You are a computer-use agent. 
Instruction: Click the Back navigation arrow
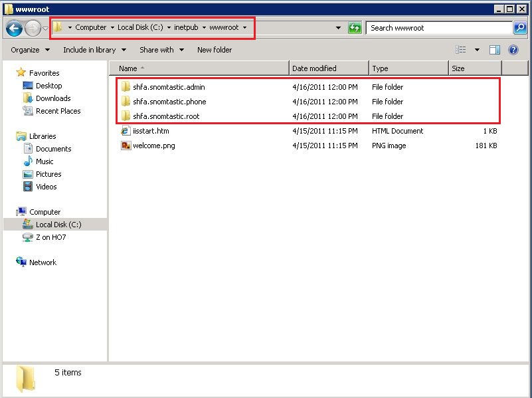(13, 28)
